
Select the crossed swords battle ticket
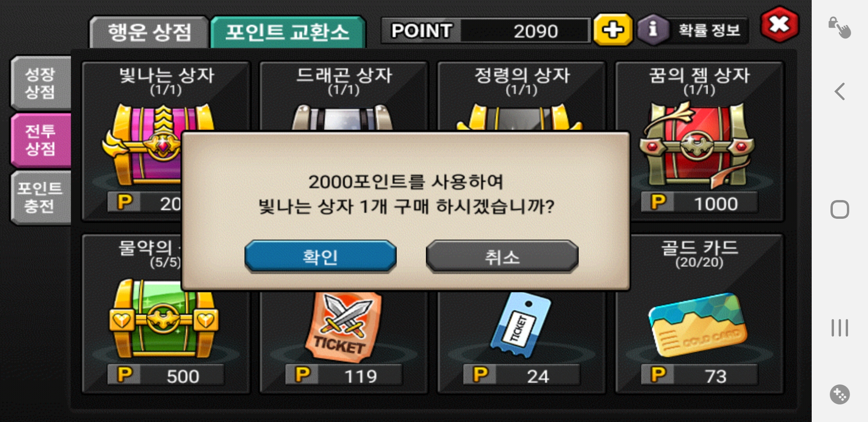coord(343,325)
